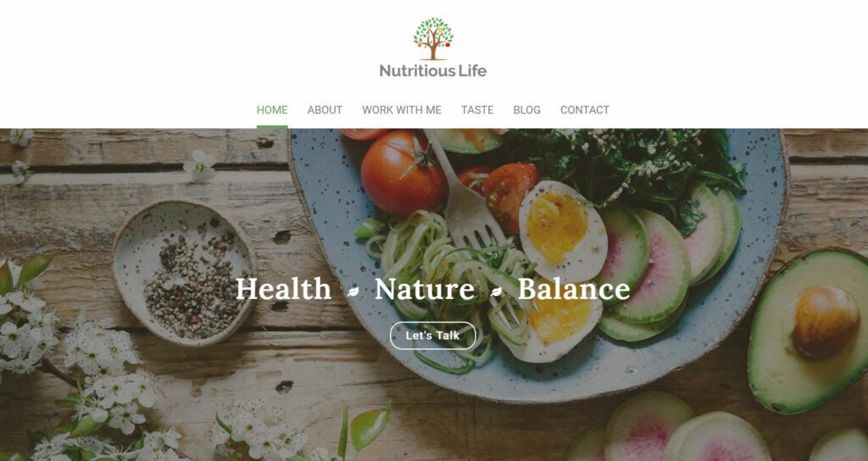The width and height of the screenshot is (868, 461).
Task: Click the Nutritious Life logo text
Action: [433, 71]
